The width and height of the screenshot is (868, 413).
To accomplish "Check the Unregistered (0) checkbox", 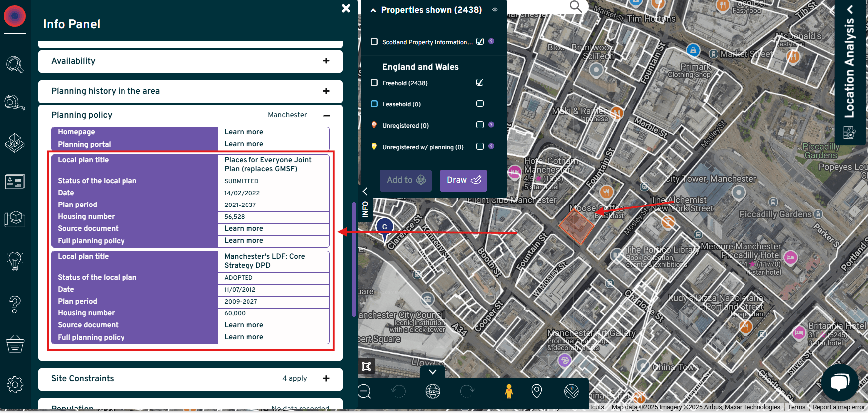I will (480, 125).
